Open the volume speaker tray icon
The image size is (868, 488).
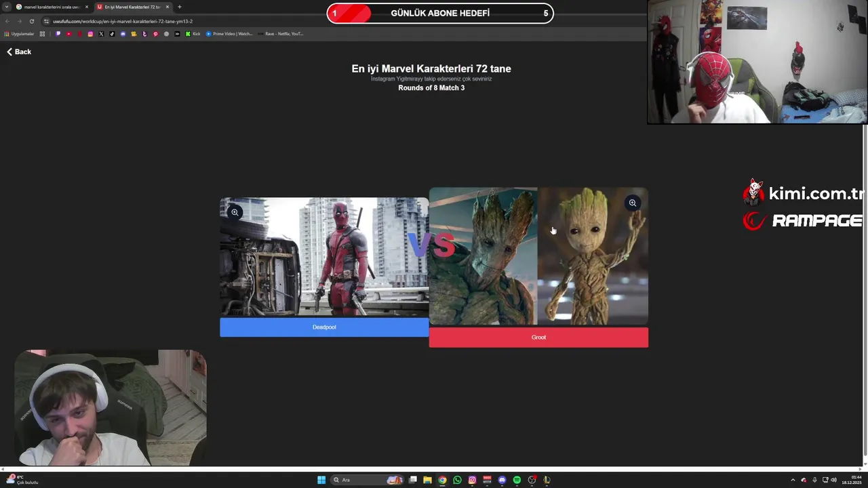tap(834, 480)
